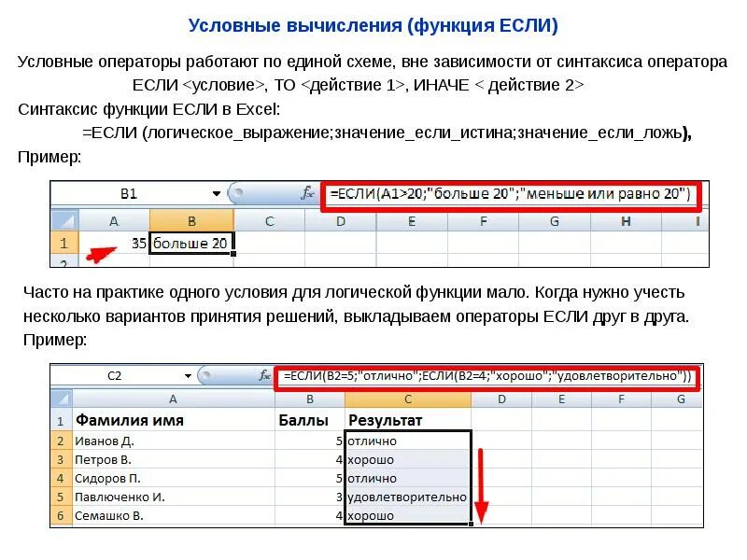Viewport: 747px width, 560px height.
Task: Select column A header in upper spreadsheet
Action: (114, 221)
